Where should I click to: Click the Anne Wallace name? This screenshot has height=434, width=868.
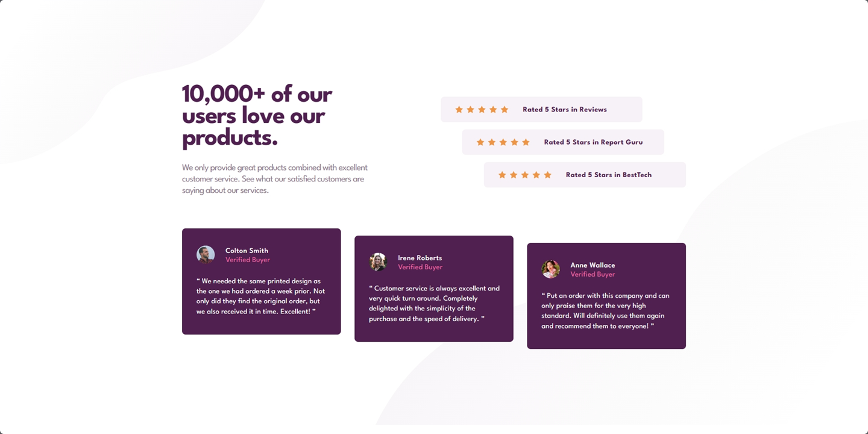(593, 265)
